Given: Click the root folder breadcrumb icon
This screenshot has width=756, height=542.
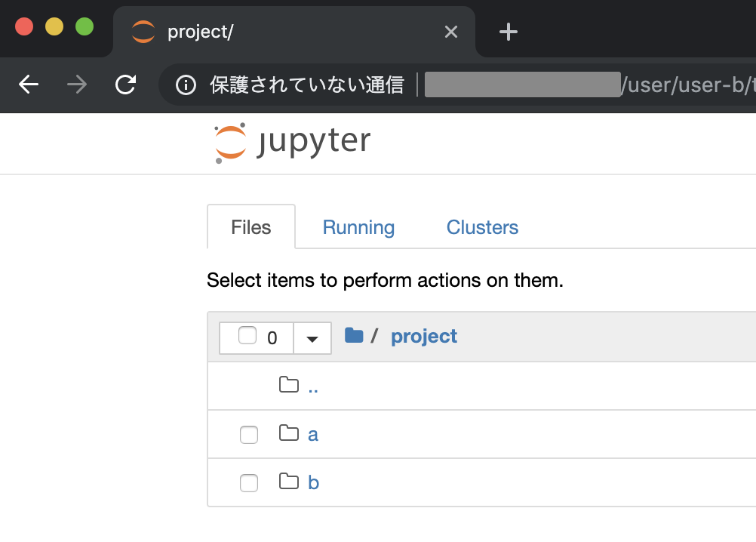Looking at the screenshot, I should click(x=354, y=335).
